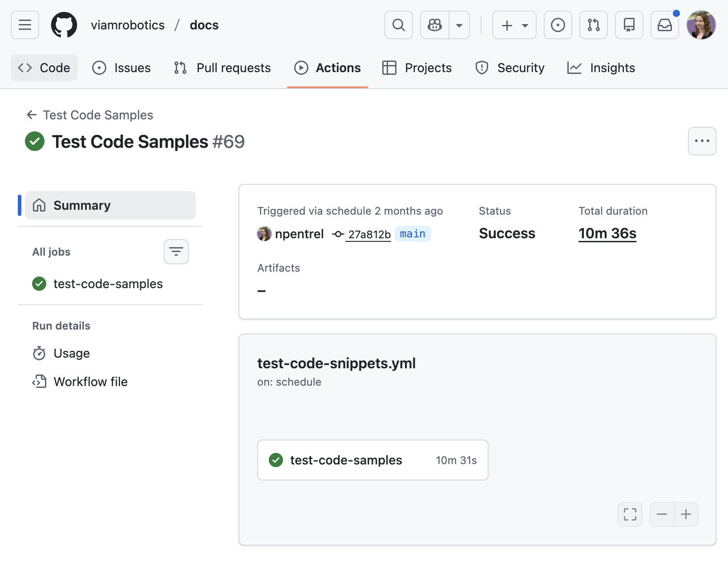728x562 pixels.
Task: Open the hamburger navigation menu
Action: click(x=25, y=25)
